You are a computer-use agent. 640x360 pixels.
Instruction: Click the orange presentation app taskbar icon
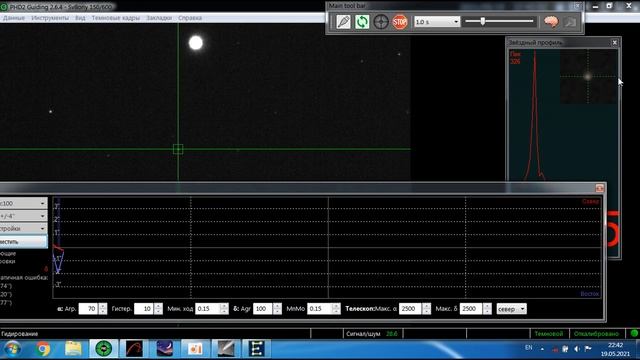coord(196,349)
